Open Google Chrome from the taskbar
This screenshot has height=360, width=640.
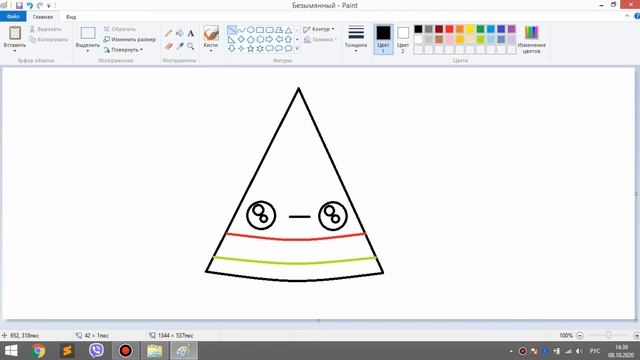pos(39,351)
